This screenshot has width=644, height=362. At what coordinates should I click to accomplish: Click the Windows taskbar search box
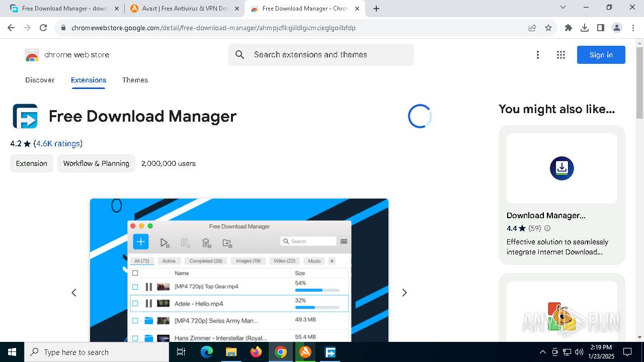tap(97, 352)
